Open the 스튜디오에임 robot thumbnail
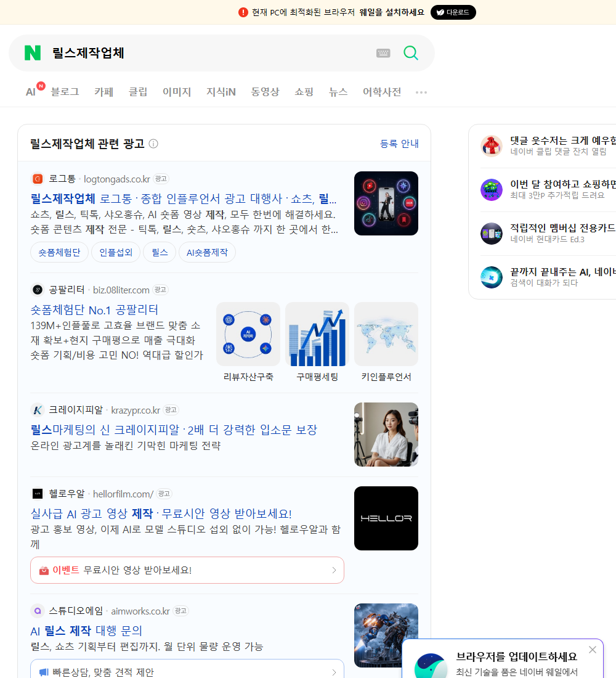616x678 pixels. pos(386,635)
